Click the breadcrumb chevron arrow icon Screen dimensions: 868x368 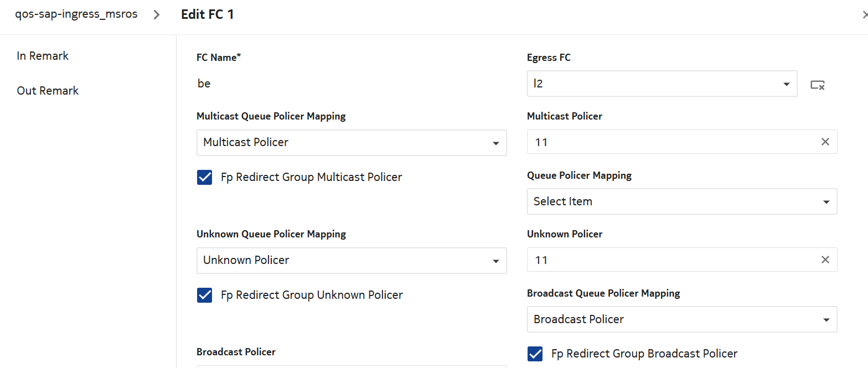click(x=157, y=15)
